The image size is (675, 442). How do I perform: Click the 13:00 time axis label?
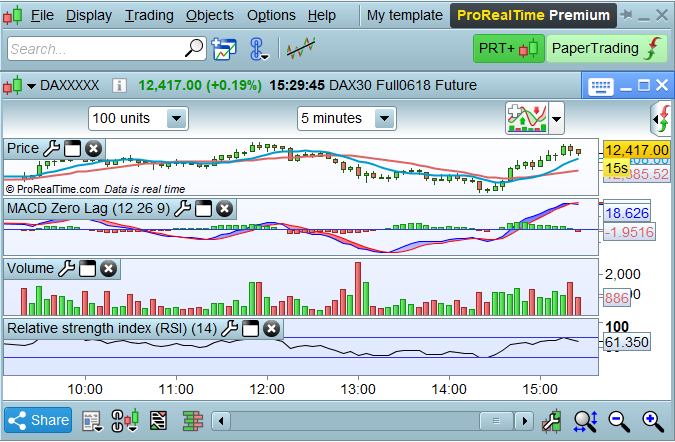pos(358,389)
